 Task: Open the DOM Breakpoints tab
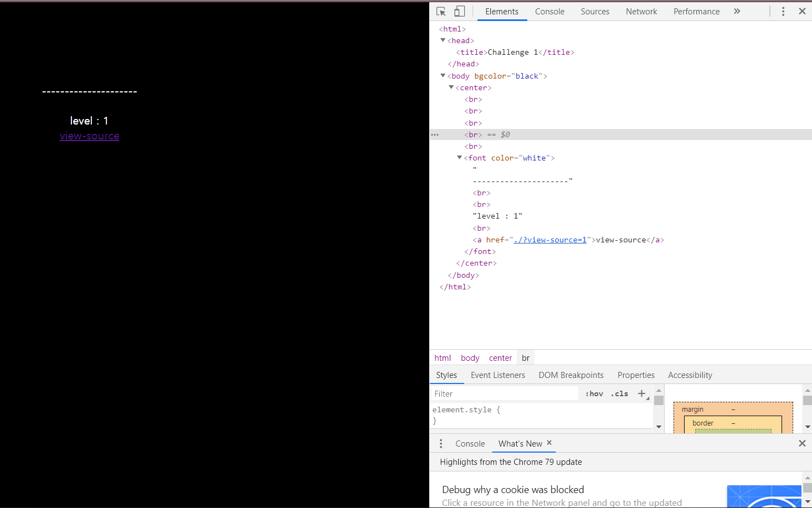click(571, 375)
